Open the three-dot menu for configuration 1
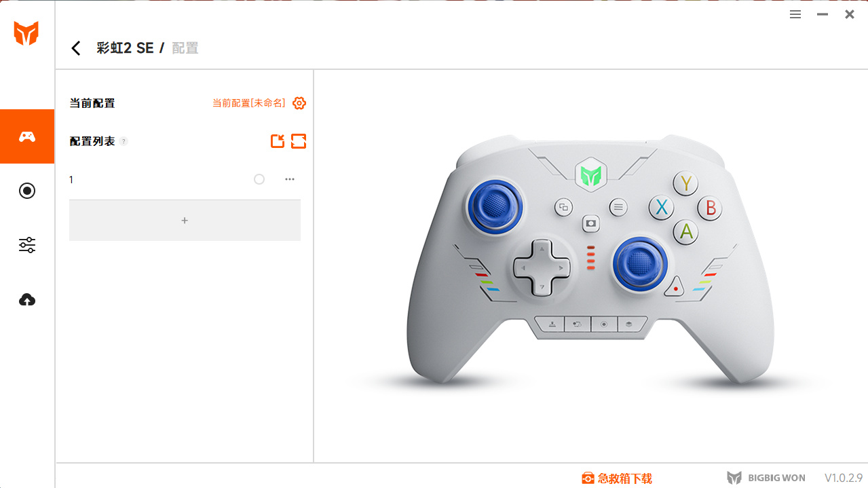This screenshot has width=868, height=488. tap(290, 179)
